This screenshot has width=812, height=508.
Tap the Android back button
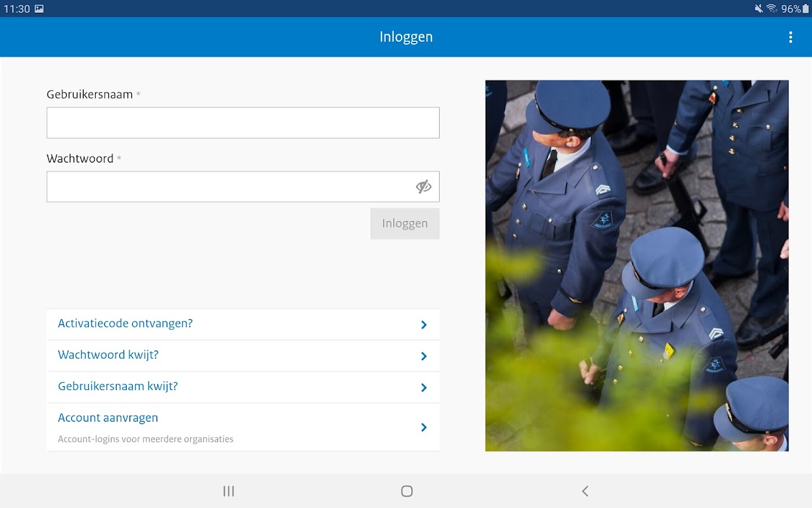tap(585, 491)
